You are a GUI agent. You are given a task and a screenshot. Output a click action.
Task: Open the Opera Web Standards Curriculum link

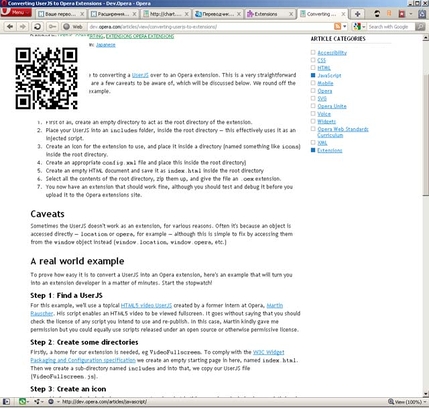click(343, 132)
